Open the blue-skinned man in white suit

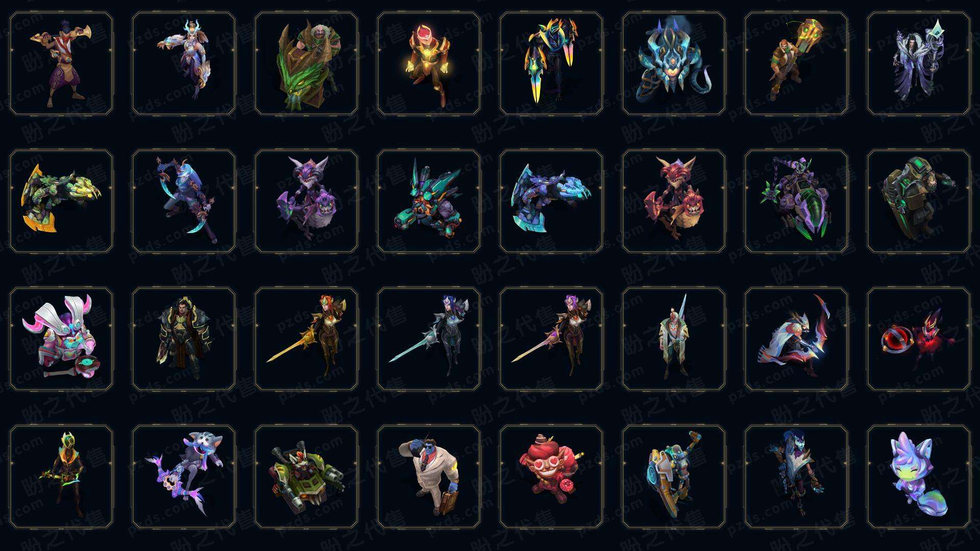tap(429, 477)
